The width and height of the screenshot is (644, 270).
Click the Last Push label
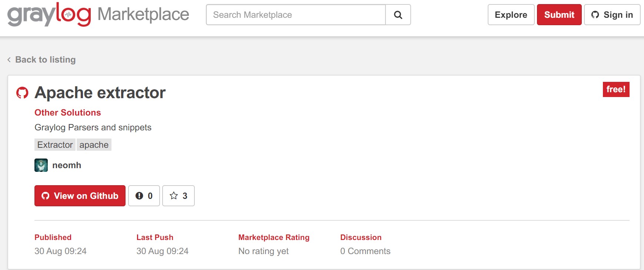coord(155,237)
